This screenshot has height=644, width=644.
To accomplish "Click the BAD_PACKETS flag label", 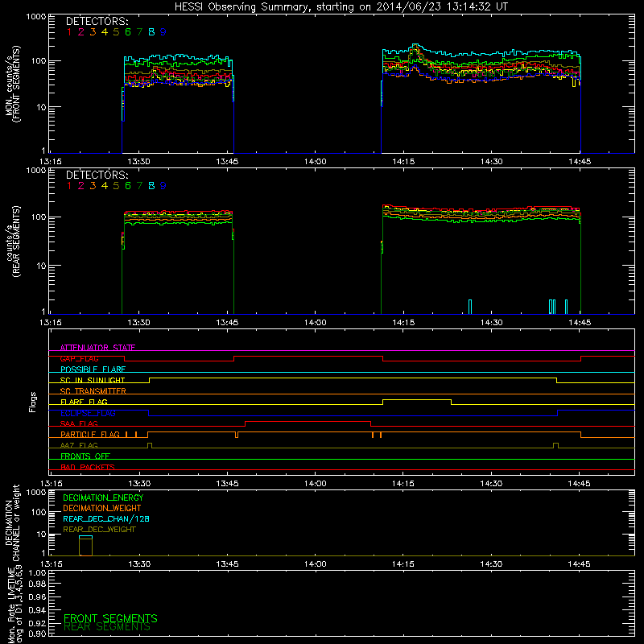I will (x=88, y=467).
